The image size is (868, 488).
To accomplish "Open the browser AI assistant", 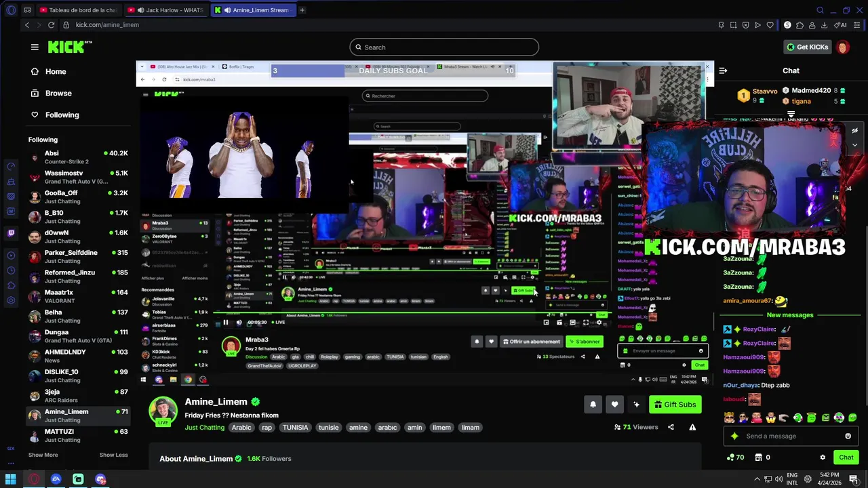I will coord(842,25).
